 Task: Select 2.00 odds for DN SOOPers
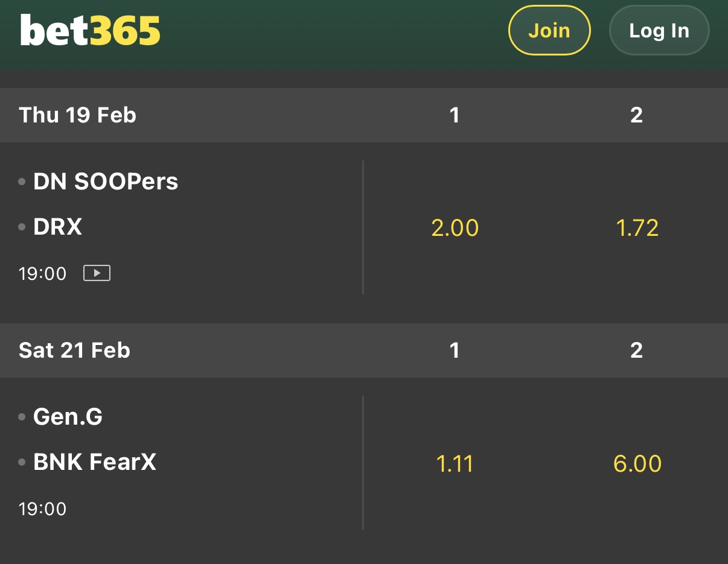point(455,228)
